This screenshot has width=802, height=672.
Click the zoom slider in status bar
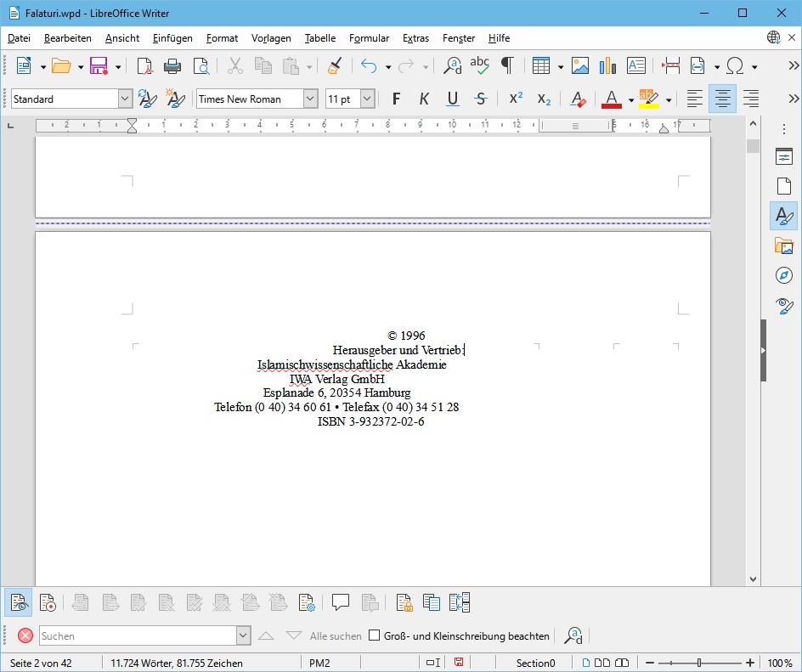[x=698, y=663]
